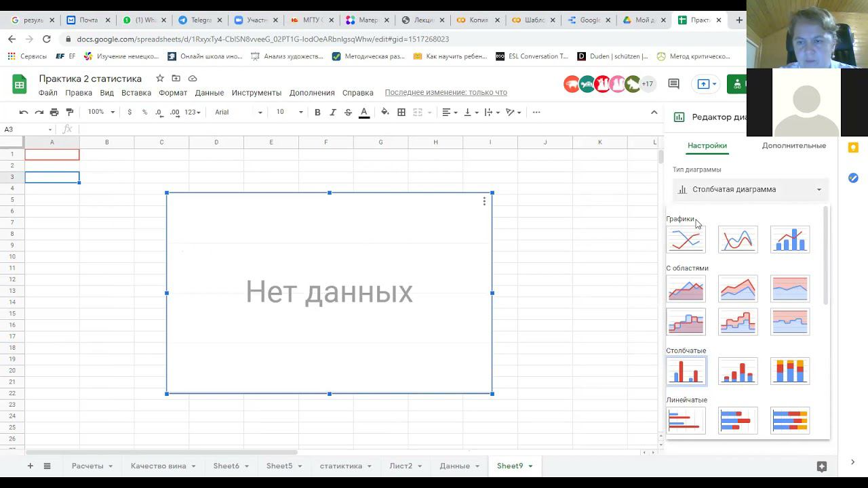Switch to the Настройки tab

point(707,146)
